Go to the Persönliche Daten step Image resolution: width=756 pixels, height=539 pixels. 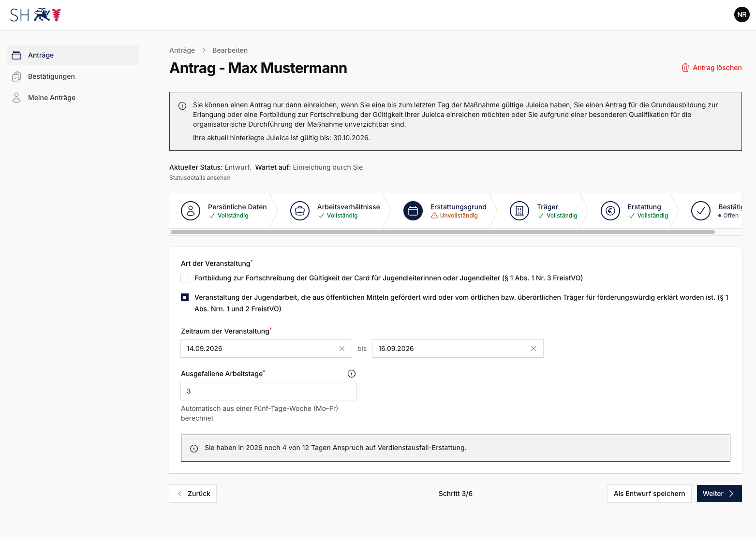224,211
